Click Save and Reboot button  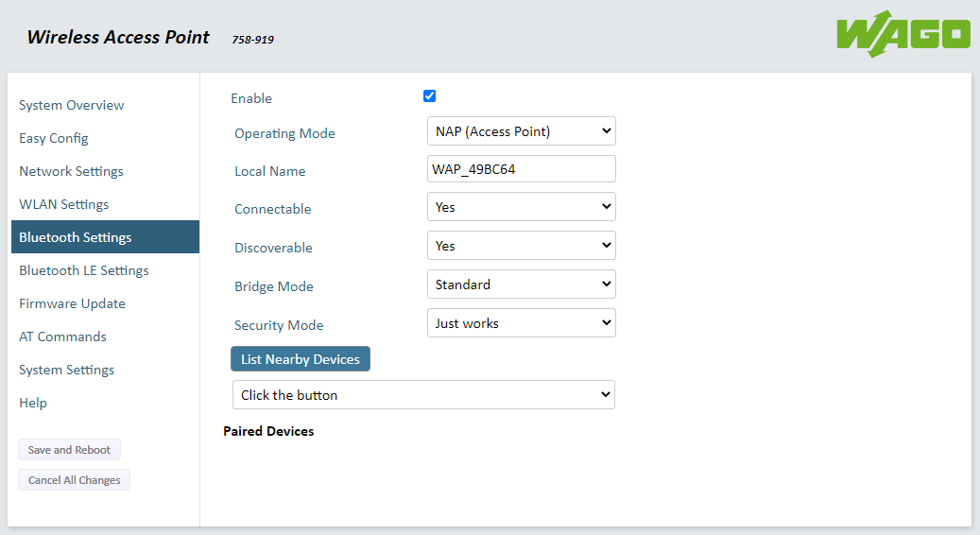point(69,450)
